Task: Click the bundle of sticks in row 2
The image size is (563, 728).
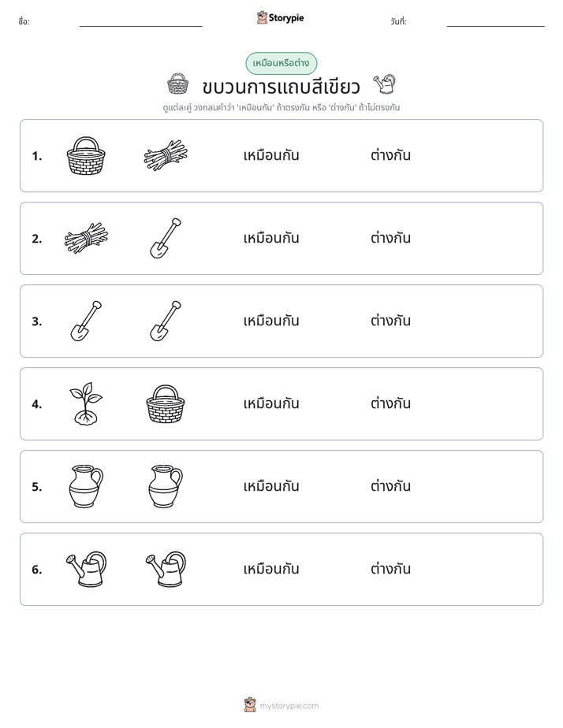Action: tap(86, 238)
